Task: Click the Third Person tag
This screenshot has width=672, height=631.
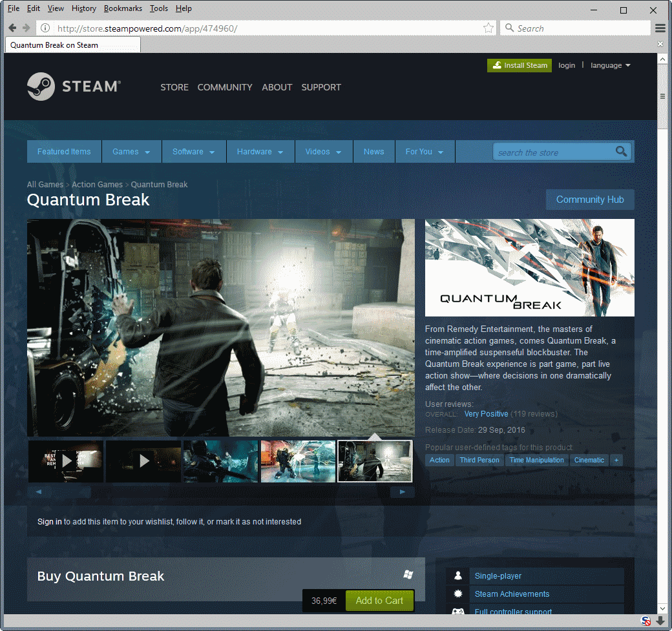Action: [x=479, y=460]
